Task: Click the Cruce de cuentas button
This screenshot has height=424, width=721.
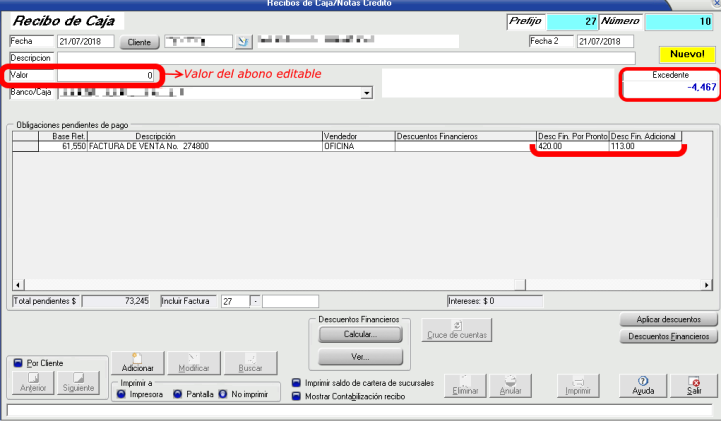Action: (455, 330)
